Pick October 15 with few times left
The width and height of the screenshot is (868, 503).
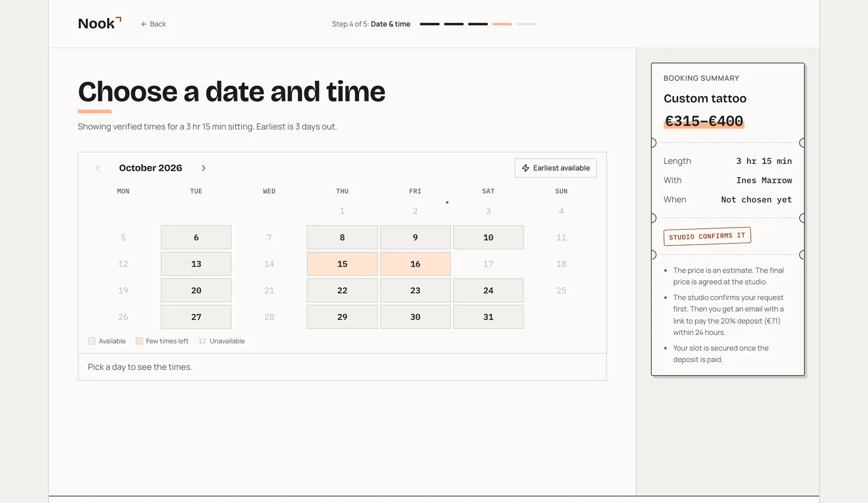coord(342,264)
